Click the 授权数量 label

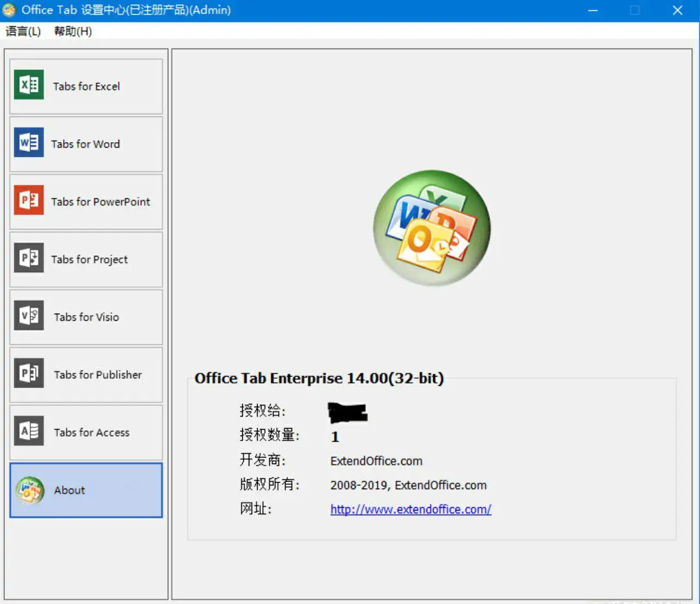click(x=270, y=435)
